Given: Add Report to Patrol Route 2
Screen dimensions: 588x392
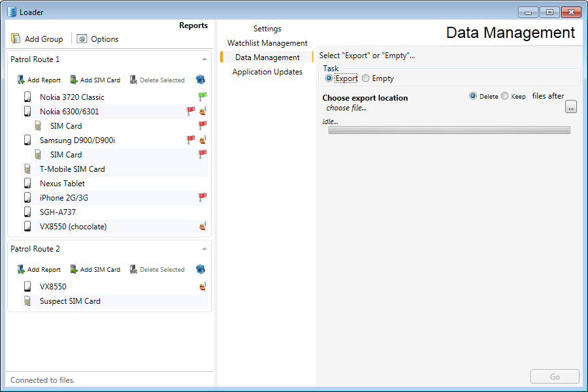Looking at the screenshot, I should pos(39,269).
